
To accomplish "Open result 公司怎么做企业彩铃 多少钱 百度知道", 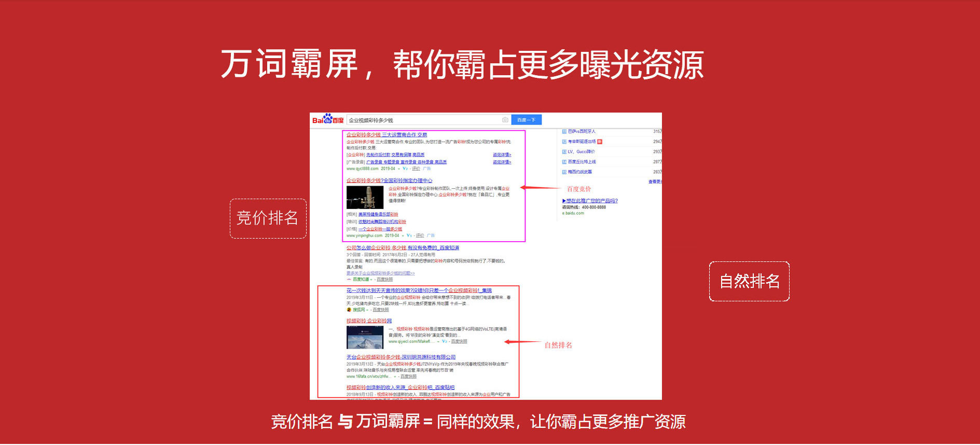I will click(x=403, y=248).
